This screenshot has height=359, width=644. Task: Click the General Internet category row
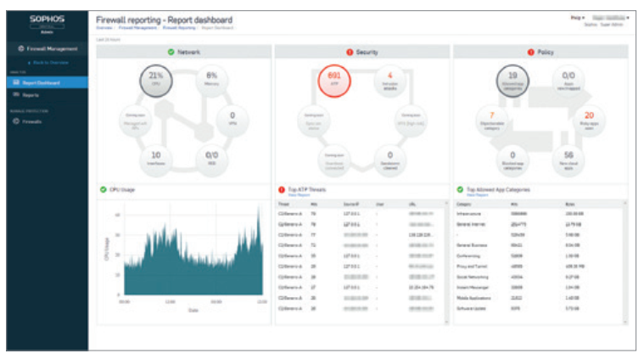pyautogui.click(x=538, y=224)
